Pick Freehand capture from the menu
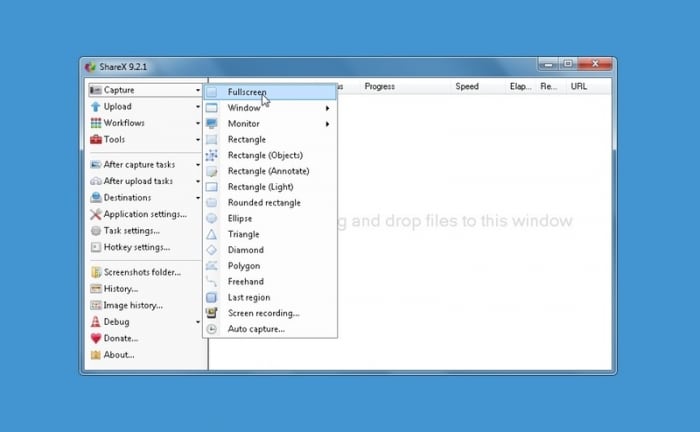The height and width of the screenshot is (432, 700). point(247,282)
